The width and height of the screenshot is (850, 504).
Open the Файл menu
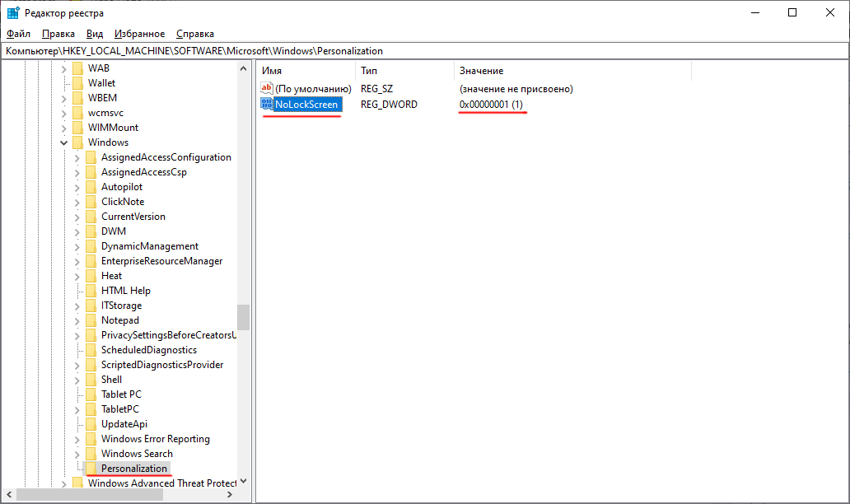[18, 34]
